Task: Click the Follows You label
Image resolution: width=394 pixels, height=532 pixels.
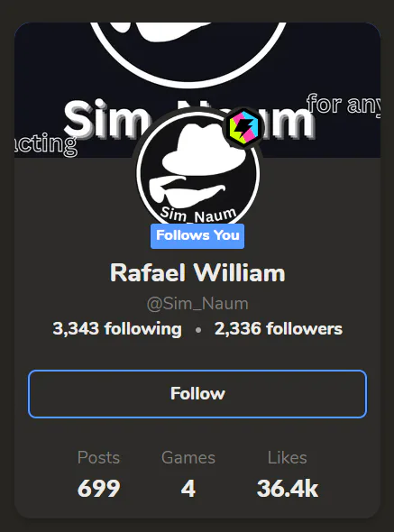Action: [197, 236]
